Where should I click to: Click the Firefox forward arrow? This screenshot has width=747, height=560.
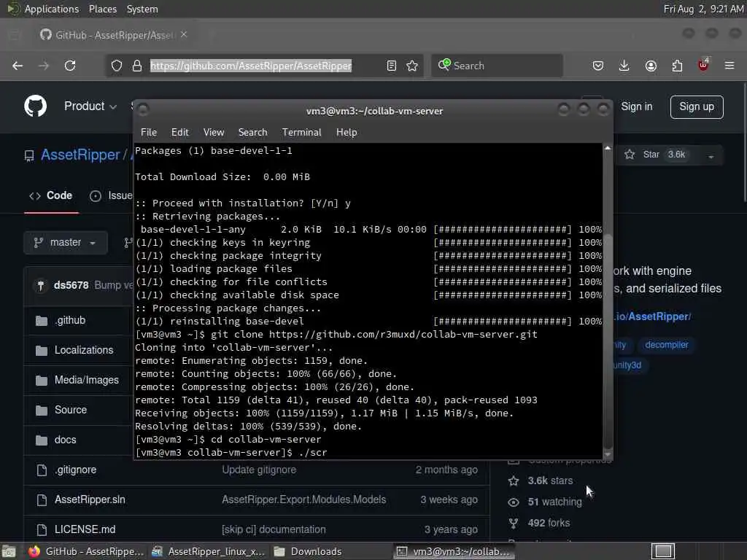44,66
